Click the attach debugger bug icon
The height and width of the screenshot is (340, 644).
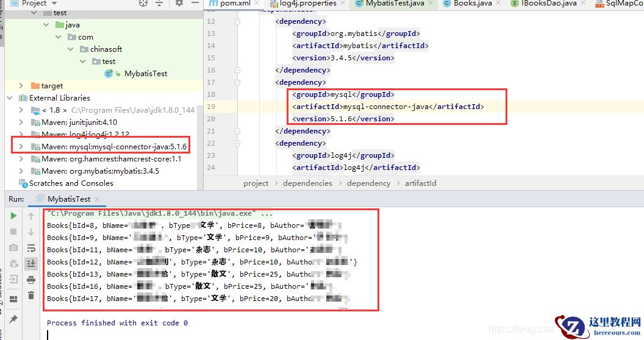13,263
